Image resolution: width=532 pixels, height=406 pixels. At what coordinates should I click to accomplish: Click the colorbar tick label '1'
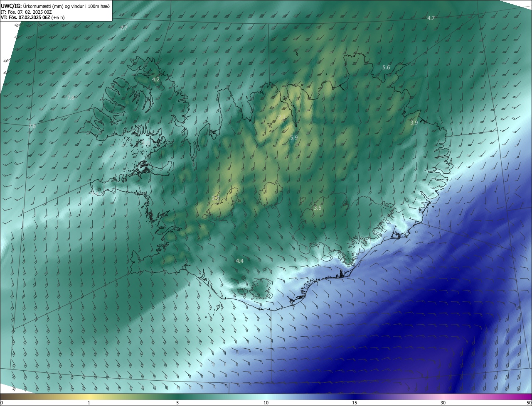coord(89,403)
